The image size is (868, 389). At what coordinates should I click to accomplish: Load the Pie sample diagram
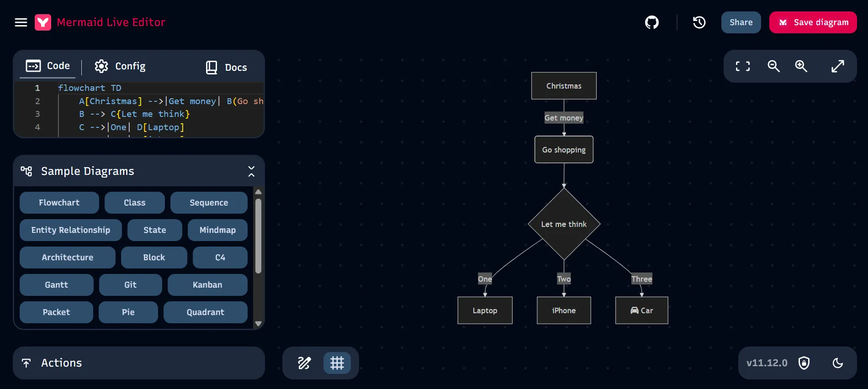(x=128, y=312)
